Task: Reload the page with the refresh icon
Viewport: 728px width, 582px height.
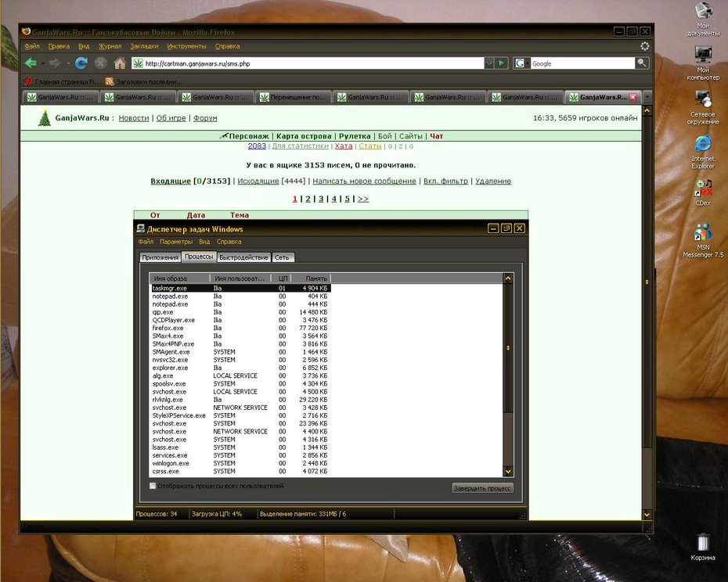Action: tap(81, 63)
